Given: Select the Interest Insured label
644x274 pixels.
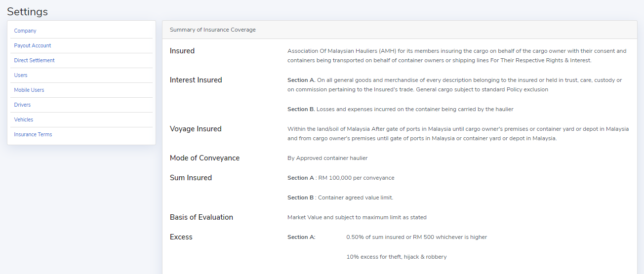Looking at the screenshot, I should coord(196,80).
